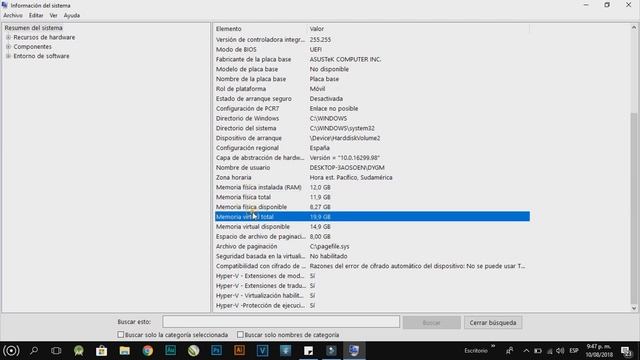Expand Entorno de software node

pos(8,56)
